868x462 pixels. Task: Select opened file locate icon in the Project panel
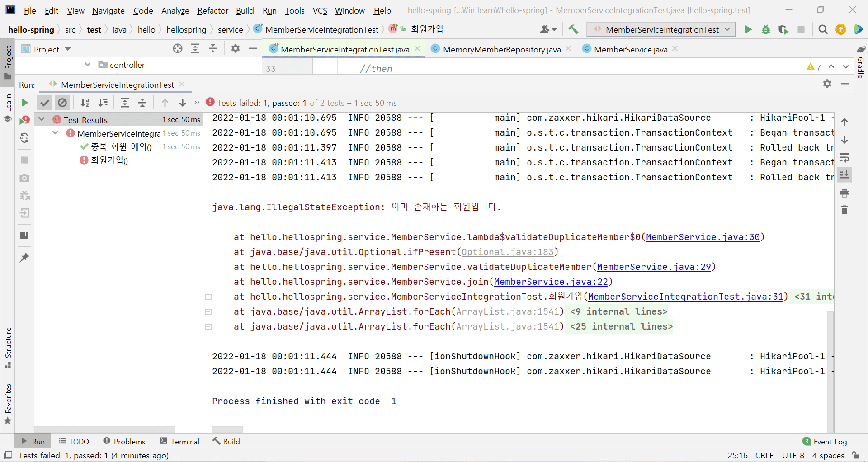pyautogui.click(x=178, y=49)
